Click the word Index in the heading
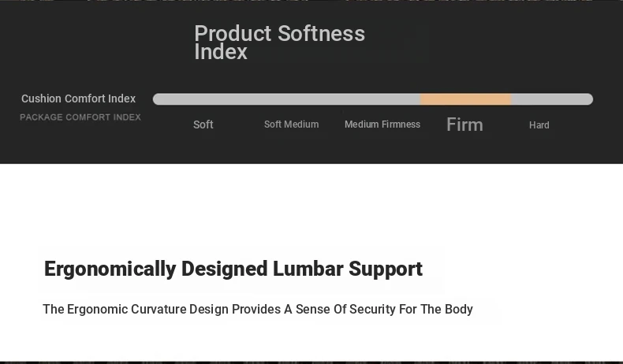 [221, 52]
